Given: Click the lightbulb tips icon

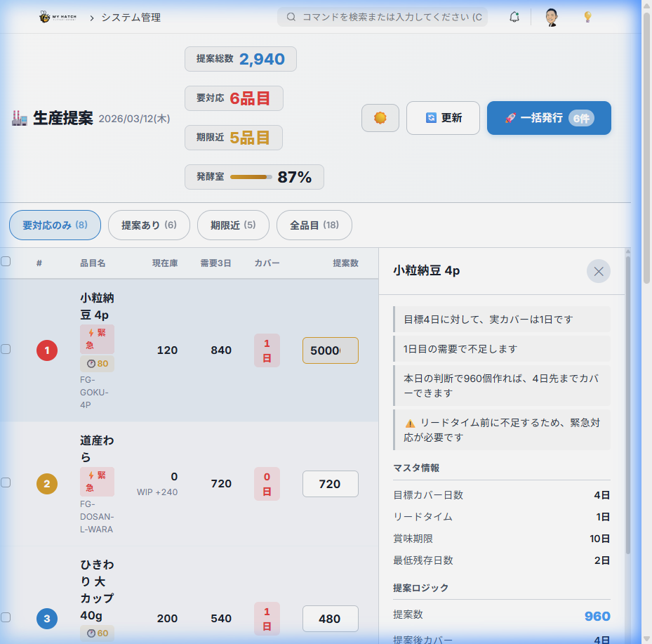Looking at the screenshot, I should (588, 17).
